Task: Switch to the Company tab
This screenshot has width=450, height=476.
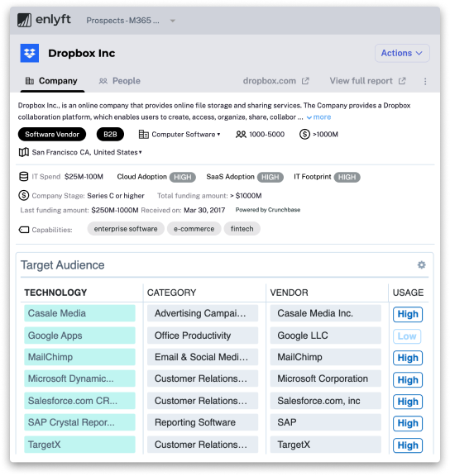Action: [x=51, y=81]
